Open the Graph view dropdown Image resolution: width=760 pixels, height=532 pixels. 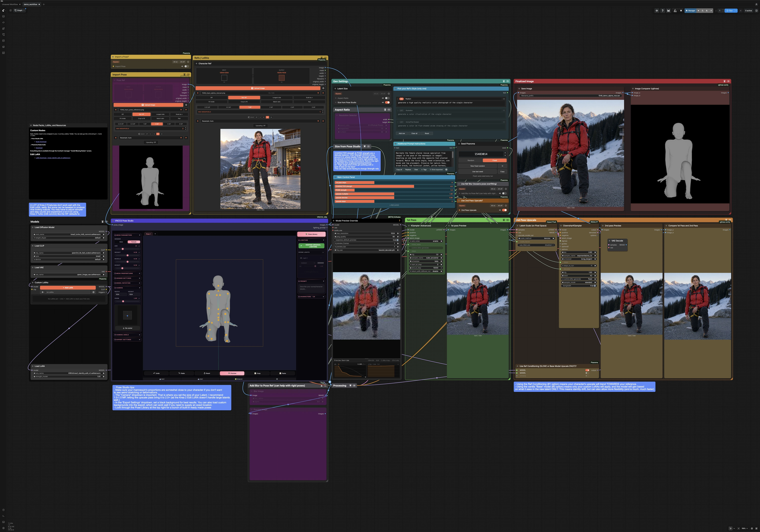click(x=20, y=10)
